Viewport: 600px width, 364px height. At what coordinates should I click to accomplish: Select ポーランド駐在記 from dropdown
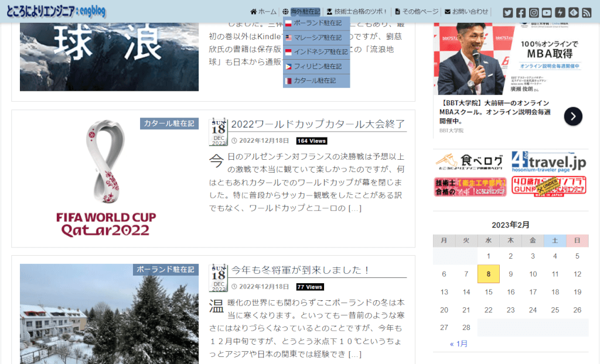316,23
